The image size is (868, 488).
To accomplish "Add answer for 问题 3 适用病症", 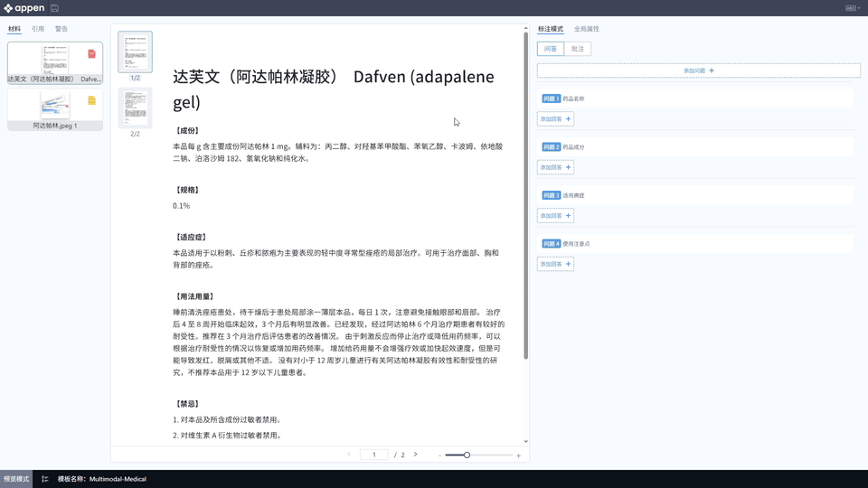I will (555, 216).
